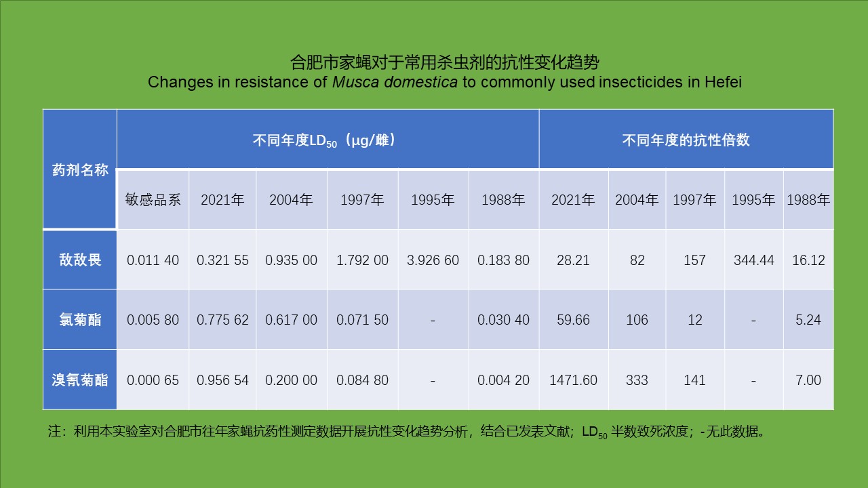Select the 不同年度LD50 header cell

pos(328,140)
